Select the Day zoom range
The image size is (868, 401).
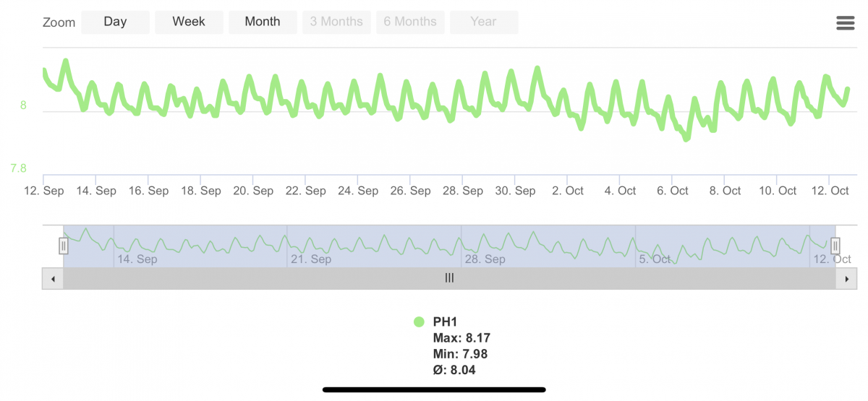tap(115, 22)
